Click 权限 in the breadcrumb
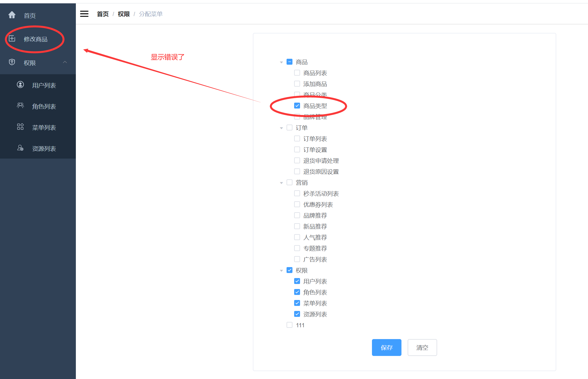Screen dimensions: 588x379 click(x=124, y=14)
